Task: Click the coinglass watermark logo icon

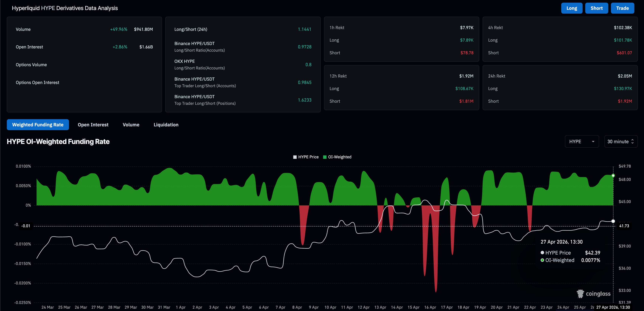Action: pyautogui.click(x=580, y=294)
